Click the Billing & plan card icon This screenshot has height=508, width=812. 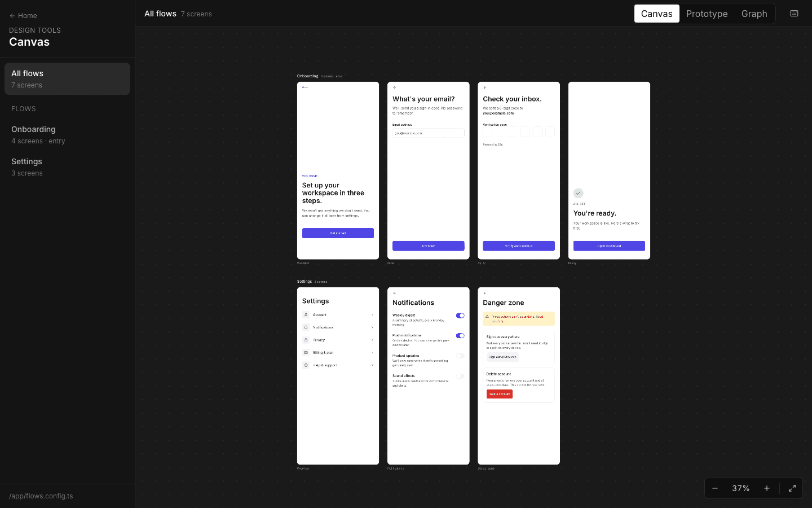pyautogui.click(x=306, y=353)
